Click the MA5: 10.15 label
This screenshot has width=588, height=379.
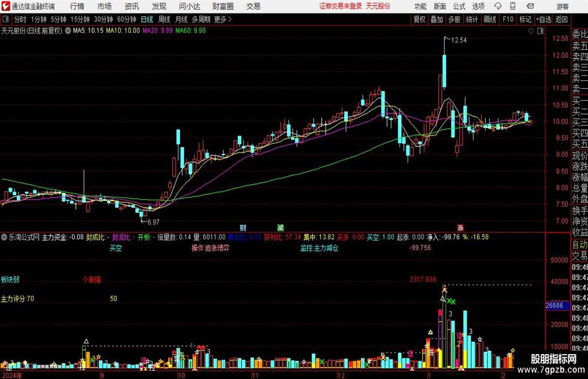click(88, 30)
